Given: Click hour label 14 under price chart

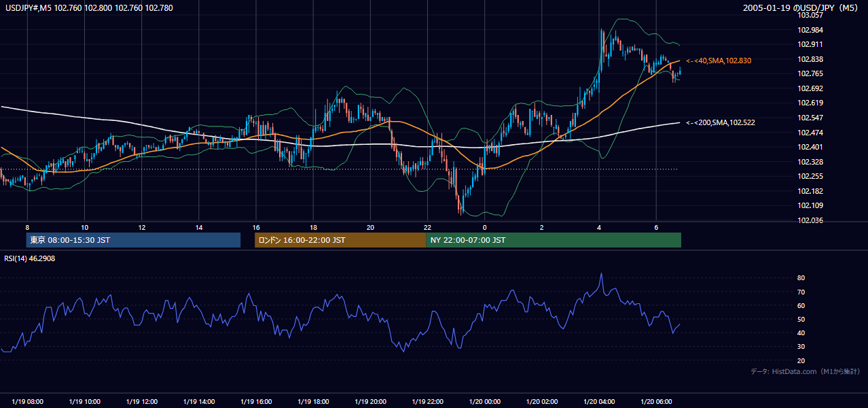Looking at the screenshot, I should [x=199, y=227].
